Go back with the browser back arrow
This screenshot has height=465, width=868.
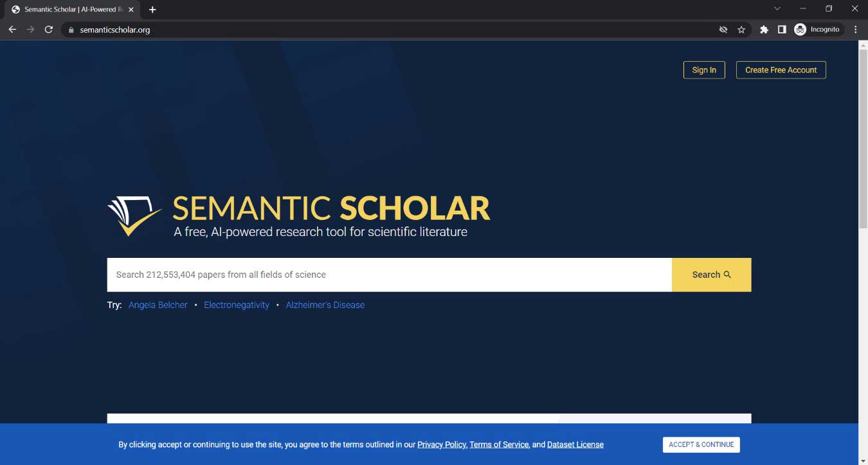[x=12, y=30]
